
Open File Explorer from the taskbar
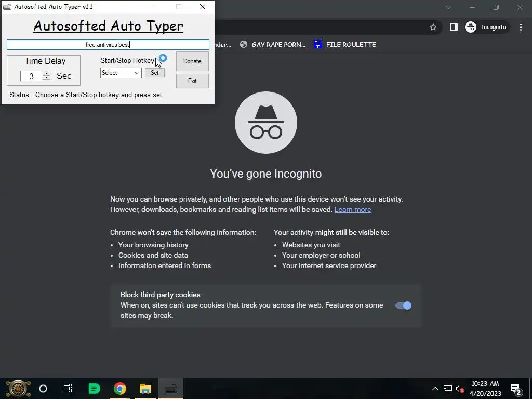(145, 389)
